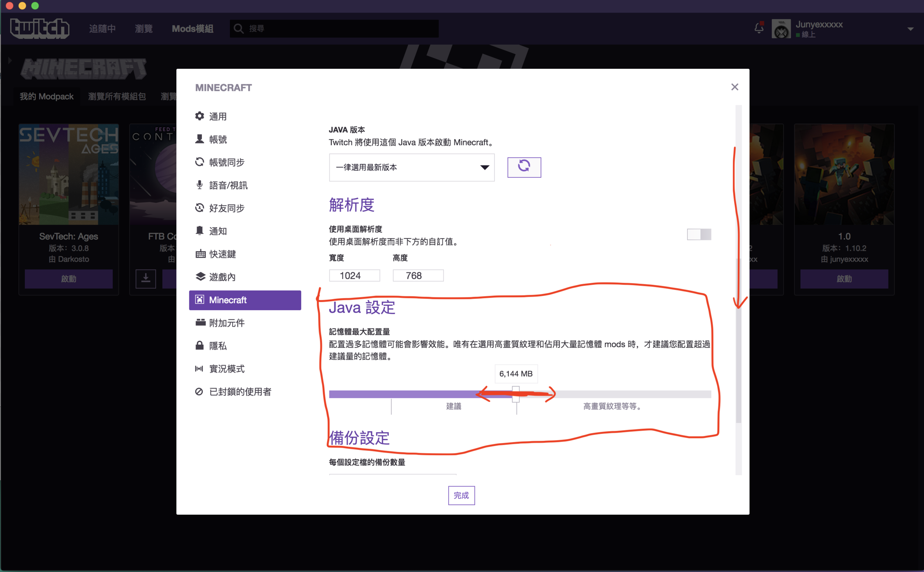Click the 解析度 heading
The width and height of the screenshot is (924, 572).
(351, 205)
